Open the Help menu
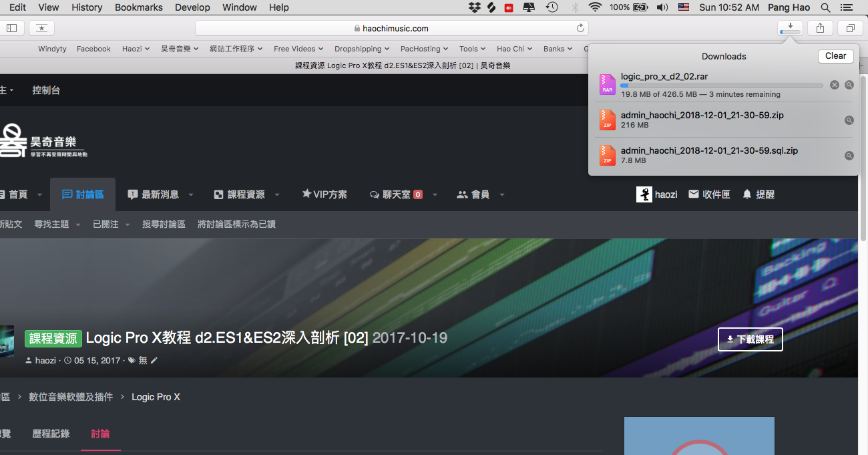Screen dimensions: 868x455 tap(279, 7)
